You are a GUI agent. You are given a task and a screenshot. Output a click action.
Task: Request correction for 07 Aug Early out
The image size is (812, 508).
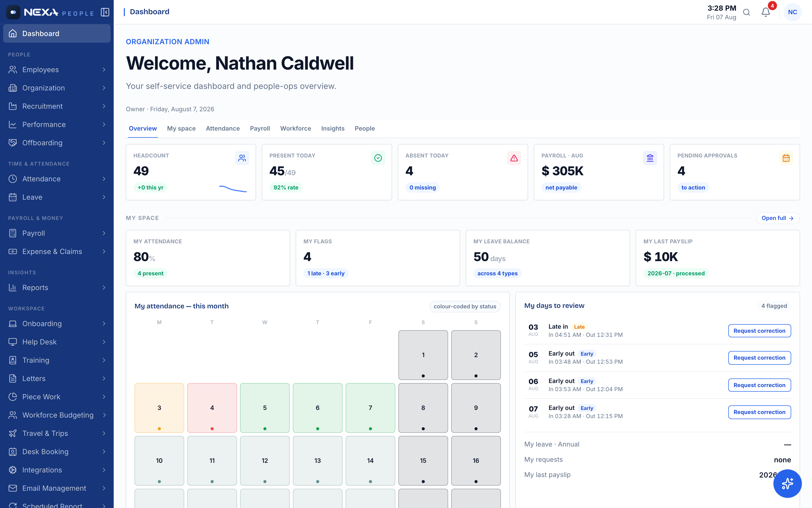point(759,412)
